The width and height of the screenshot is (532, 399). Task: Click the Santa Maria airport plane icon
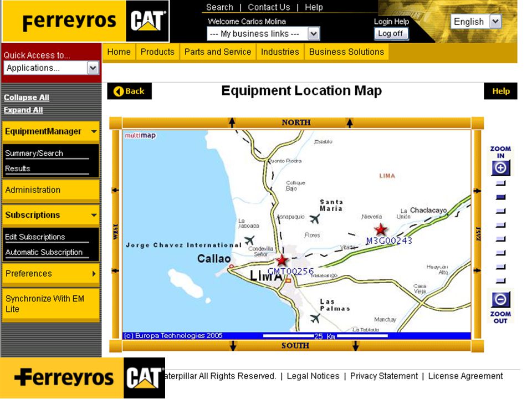click(x=315, y=219)
